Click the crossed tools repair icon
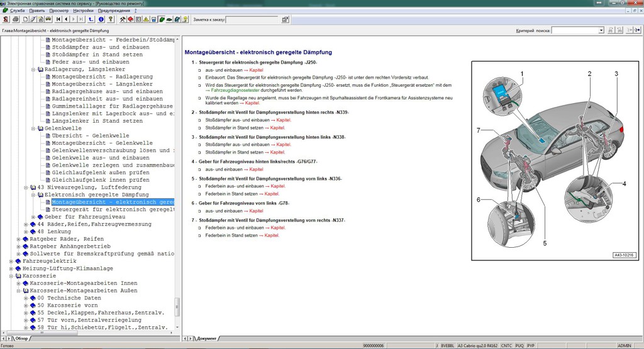644x349 pixels. click(x=123, y=19)
